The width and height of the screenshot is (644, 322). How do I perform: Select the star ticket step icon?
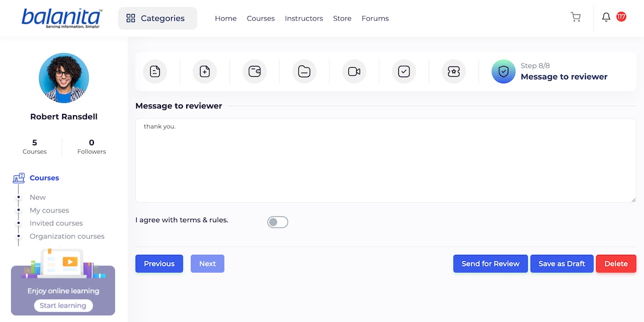click(x=453, y=71)
